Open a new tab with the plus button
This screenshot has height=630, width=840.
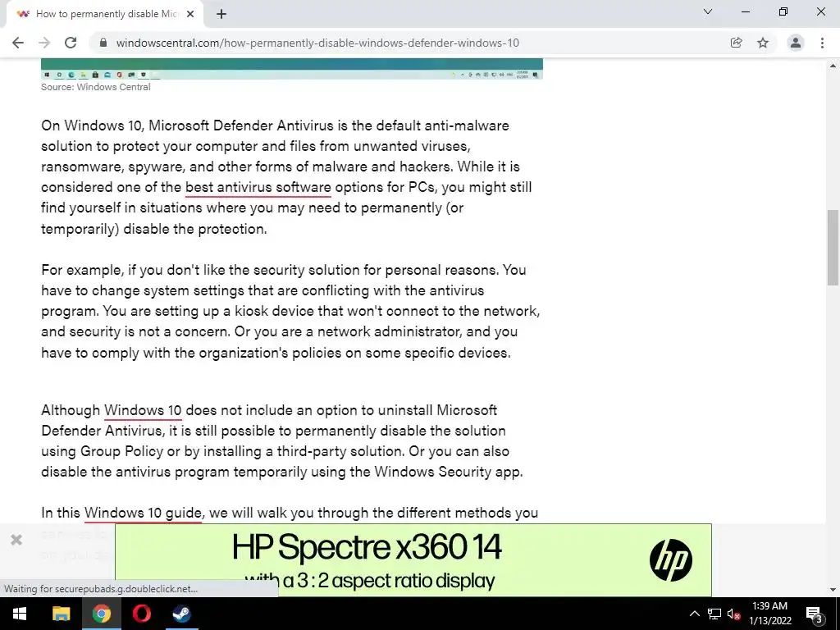221,14
